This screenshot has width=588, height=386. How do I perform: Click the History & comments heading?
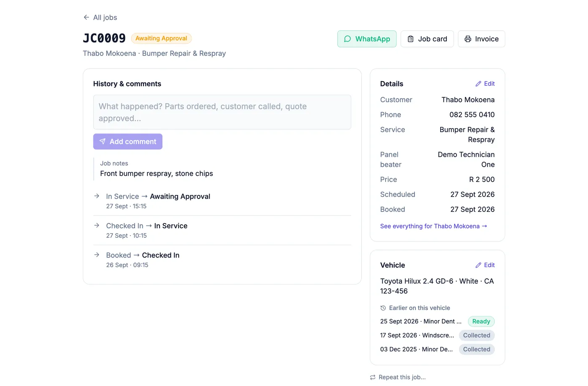(127, 84)
